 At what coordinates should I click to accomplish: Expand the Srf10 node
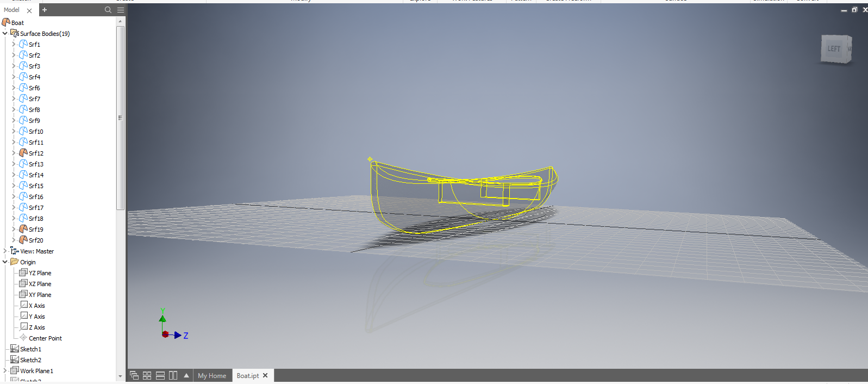(x=14, y=131)
